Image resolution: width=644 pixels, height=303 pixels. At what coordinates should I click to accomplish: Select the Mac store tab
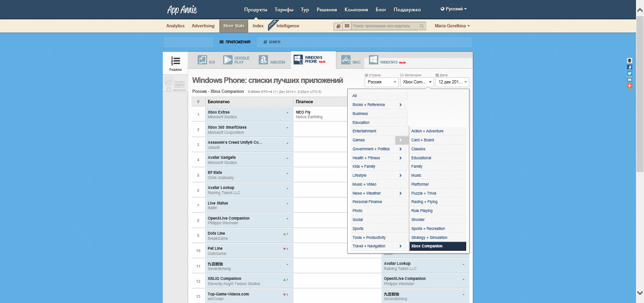[351, 60]
